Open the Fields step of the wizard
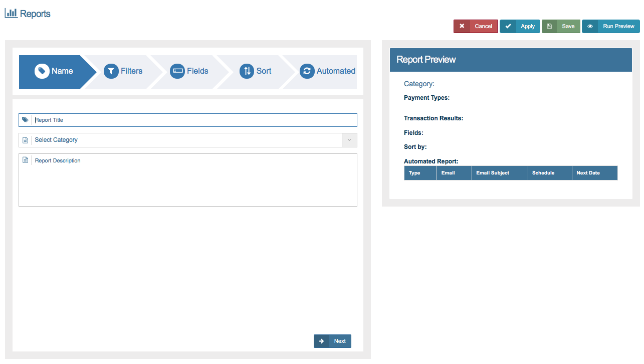644x364 pixels. click(x=189, y=71)
